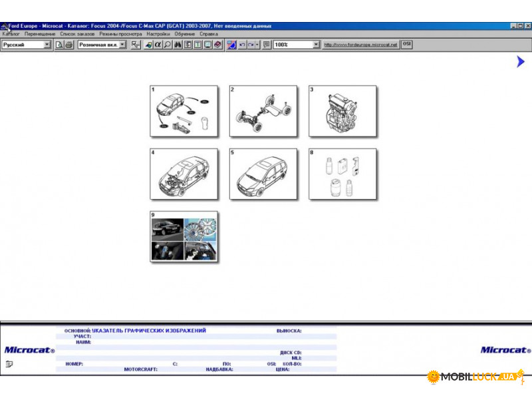Screen dimensions: 532x398
Task: Open the fluids and bottles thumbnail 8
Action: 342,174
